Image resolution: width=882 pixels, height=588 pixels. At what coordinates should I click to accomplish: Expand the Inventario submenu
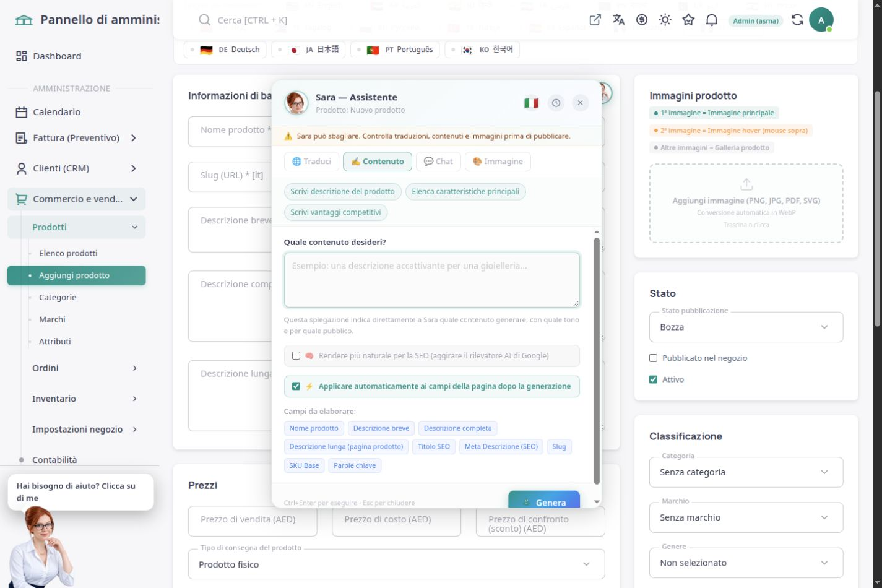coord(135,399)
